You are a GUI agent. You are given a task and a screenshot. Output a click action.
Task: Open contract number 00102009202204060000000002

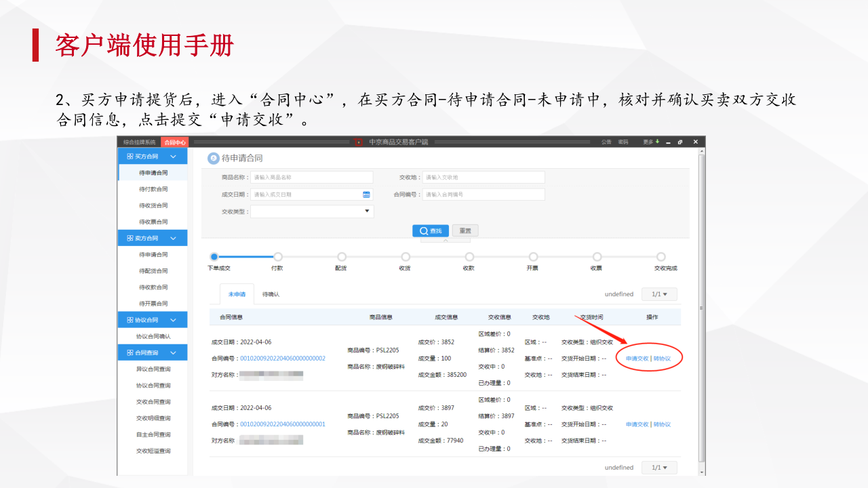pyautogui.click(x=283, y=359)
